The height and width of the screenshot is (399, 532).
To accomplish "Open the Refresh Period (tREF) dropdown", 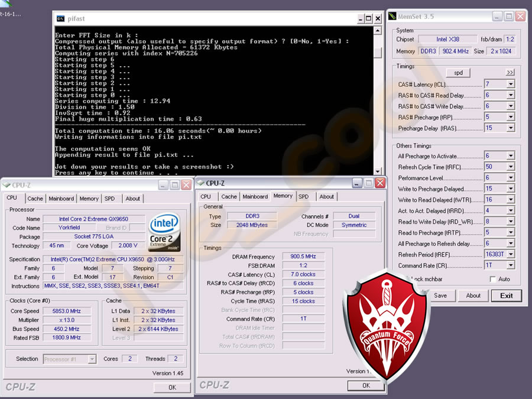I will click(x=511, y=254).
